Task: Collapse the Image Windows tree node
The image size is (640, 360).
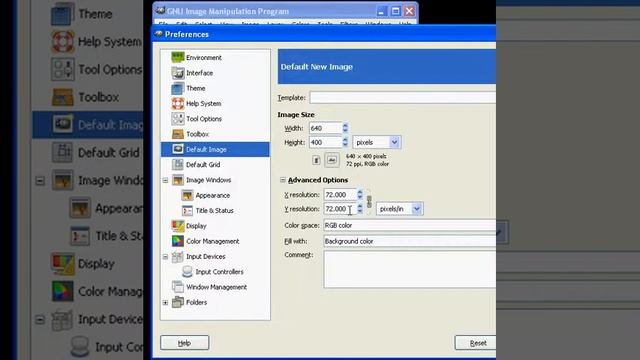Action: coord(165,180)
